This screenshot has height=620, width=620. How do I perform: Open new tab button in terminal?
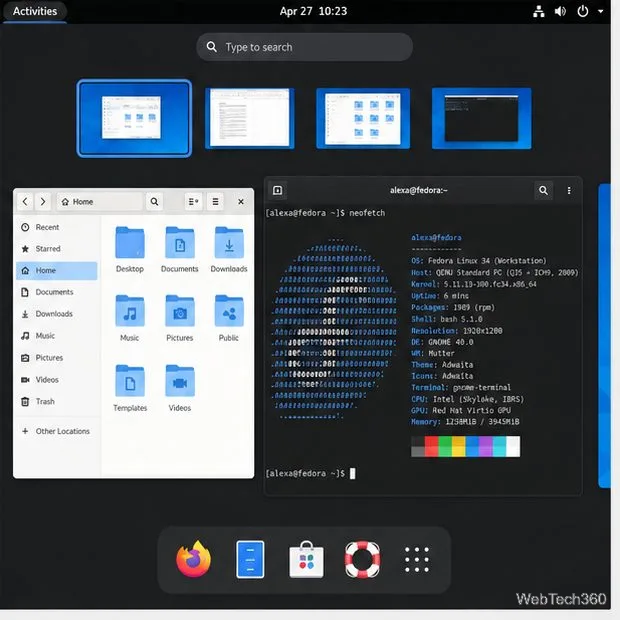pyautogui.click(x=278, y=190)
